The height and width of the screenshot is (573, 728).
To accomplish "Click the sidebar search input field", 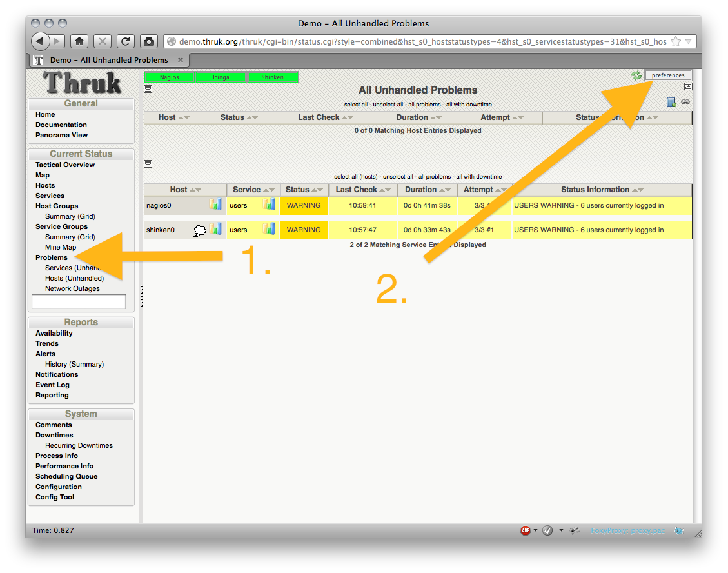I will [x=79, y=301].
